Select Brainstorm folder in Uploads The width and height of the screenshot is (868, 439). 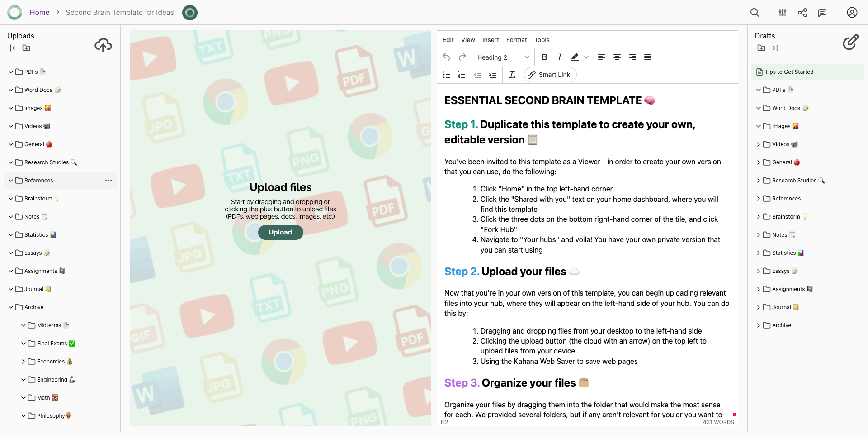coord(60,199)
